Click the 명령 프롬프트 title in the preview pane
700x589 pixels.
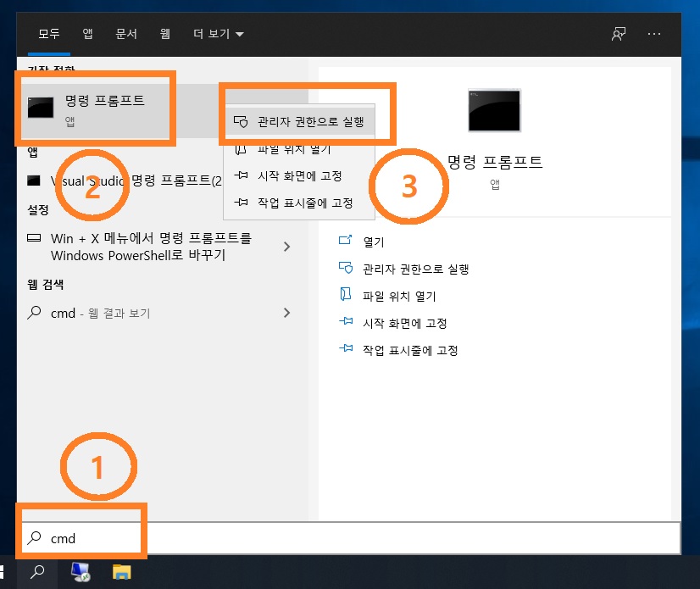tap(495, 162)
